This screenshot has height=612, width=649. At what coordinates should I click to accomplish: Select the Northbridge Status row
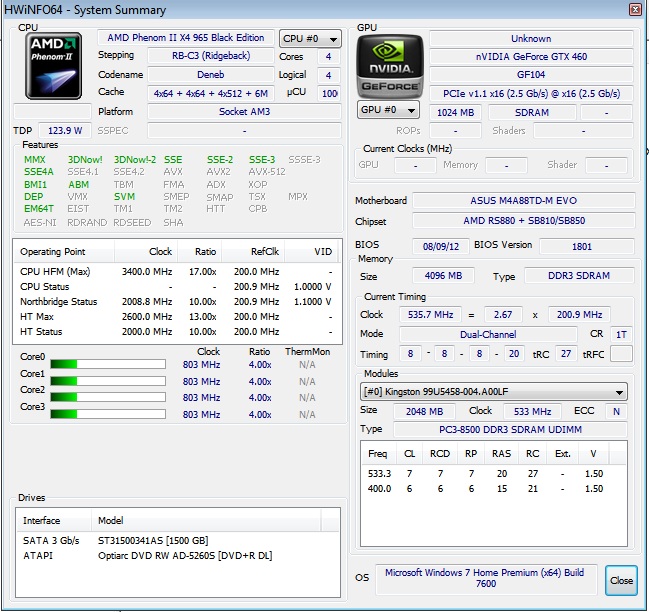tap(177, 302)
